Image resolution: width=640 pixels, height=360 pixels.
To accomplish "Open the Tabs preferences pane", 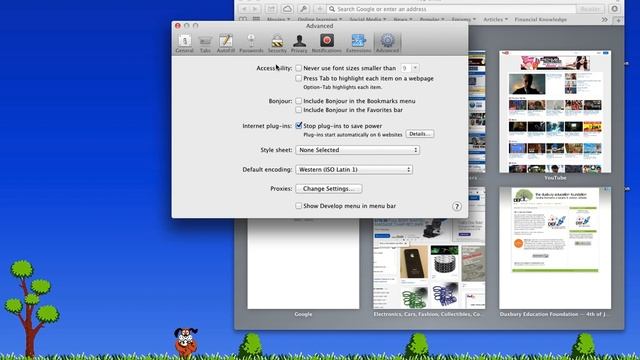I will point(205,43).
